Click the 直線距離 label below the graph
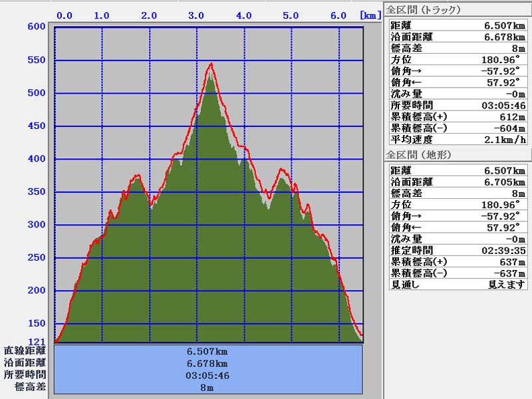The image size is (532, 399). pos(25,350)
